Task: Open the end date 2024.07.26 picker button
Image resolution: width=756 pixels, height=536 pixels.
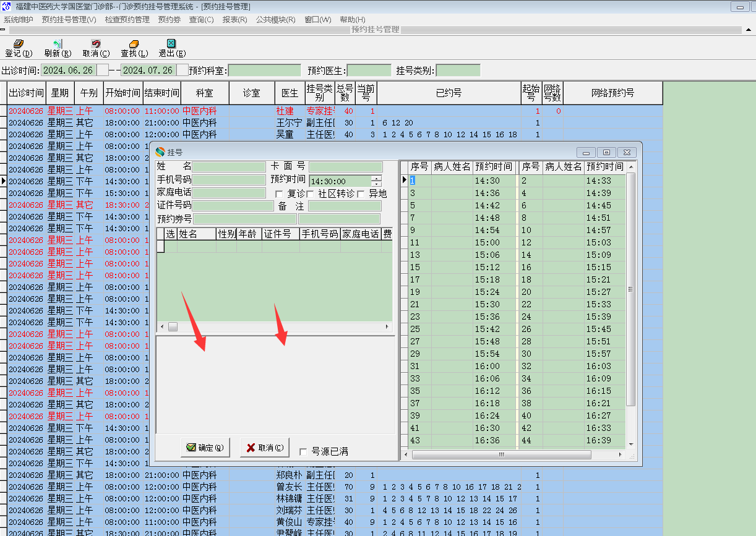Action: (x=183, y=70)
